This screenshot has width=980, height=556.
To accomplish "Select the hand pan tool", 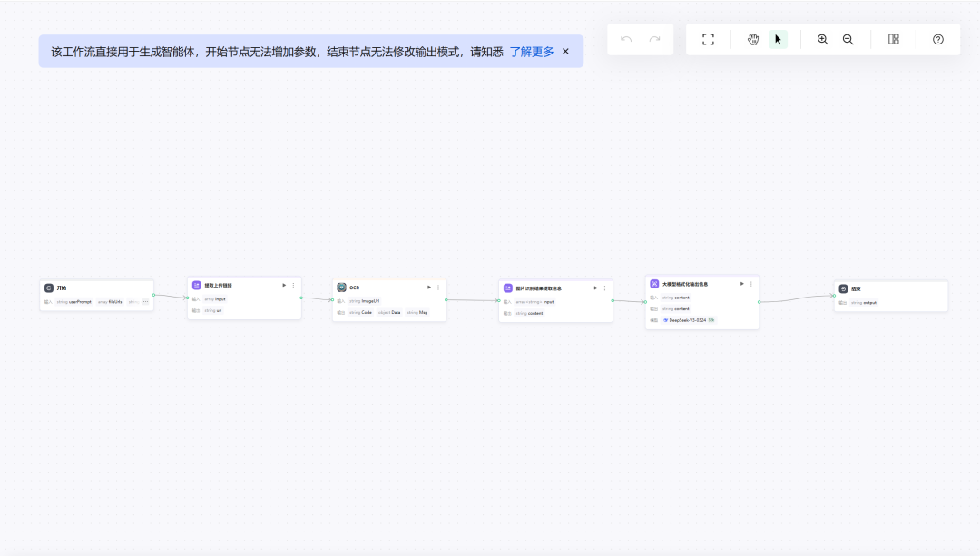I will (x=753, y=39).
